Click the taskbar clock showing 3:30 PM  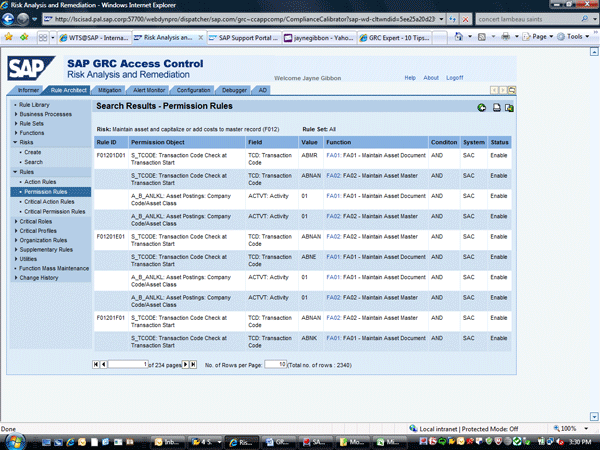[580, 442]
